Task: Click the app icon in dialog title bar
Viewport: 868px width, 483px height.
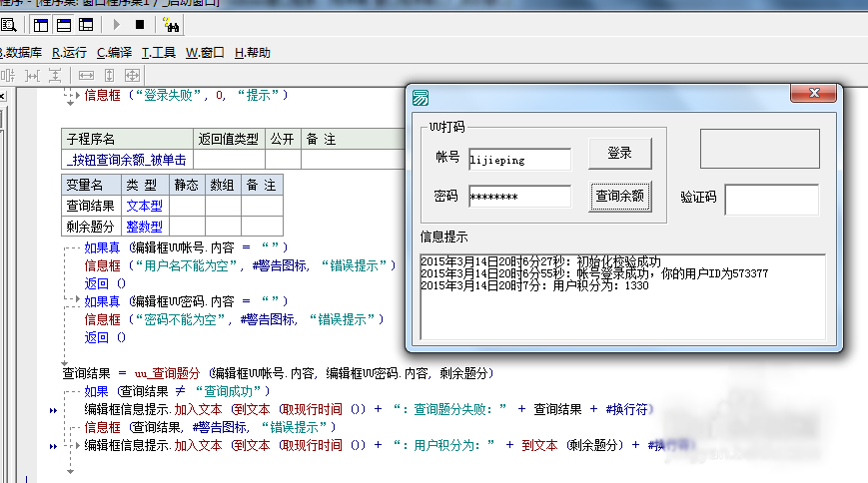Action: [x=423, y=96]
